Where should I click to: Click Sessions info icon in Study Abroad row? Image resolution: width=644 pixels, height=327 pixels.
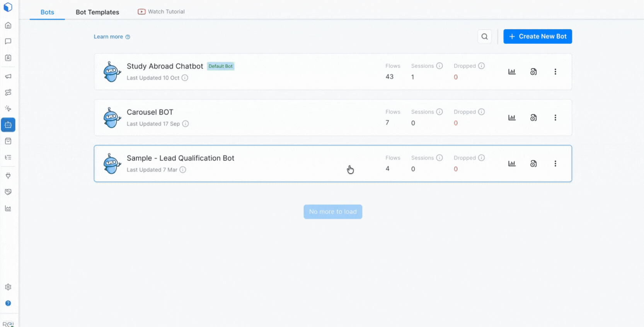tap(440, 66)
